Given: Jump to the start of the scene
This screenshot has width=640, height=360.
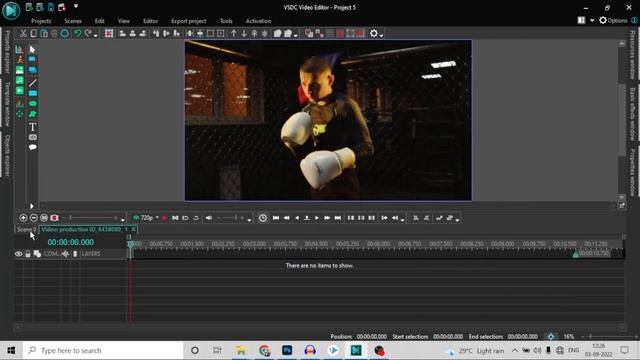Looking at the screenshot, I should point(276,218).
